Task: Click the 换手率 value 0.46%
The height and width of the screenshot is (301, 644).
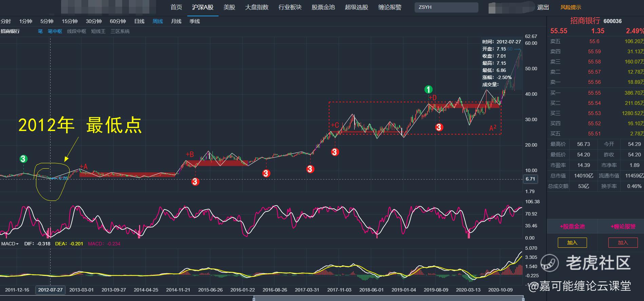Action: pos(634,186)
